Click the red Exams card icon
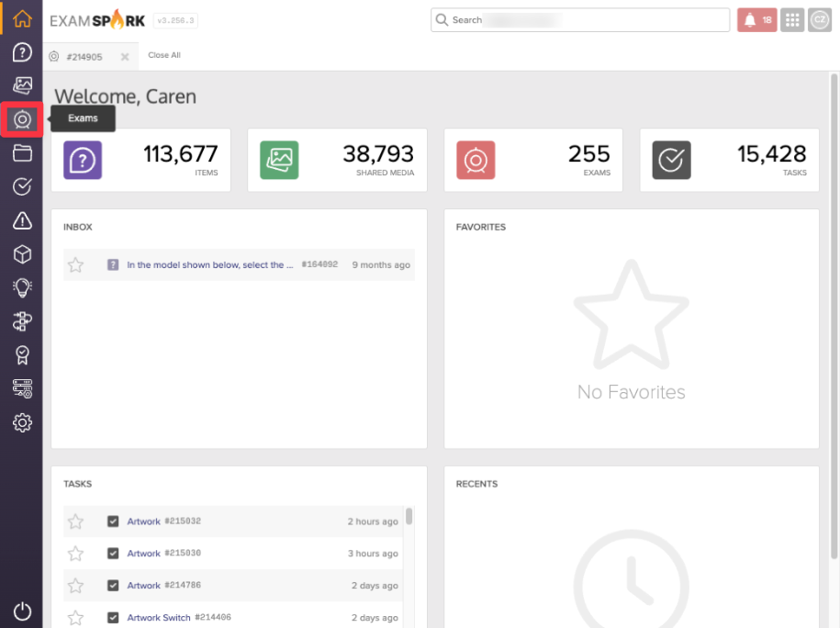Image resolution: width=840 pixels, height=628 pixels. 476,160
